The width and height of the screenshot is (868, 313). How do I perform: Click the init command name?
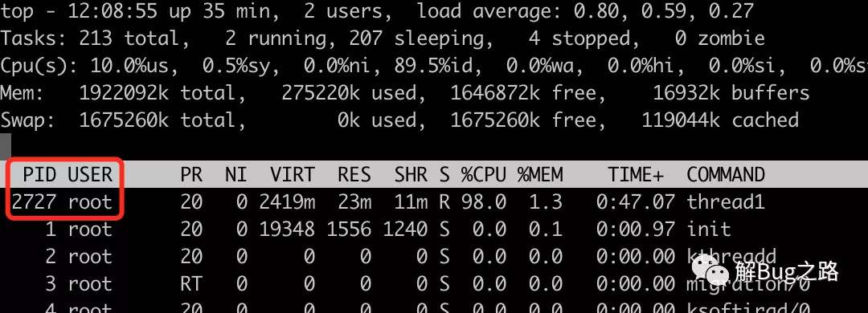(709, 229)
